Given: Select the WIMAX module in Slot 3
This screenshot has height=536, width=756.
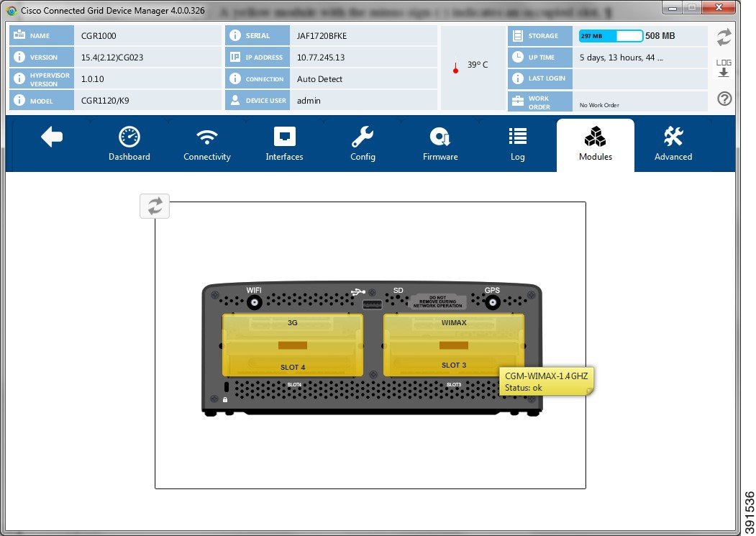Looking at the screenshot, I should click(454, 345).
